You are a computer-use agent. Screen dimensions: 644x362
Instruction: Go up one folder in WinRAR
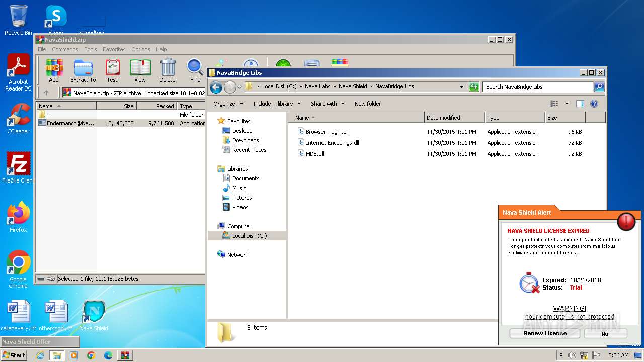(46, 93)
